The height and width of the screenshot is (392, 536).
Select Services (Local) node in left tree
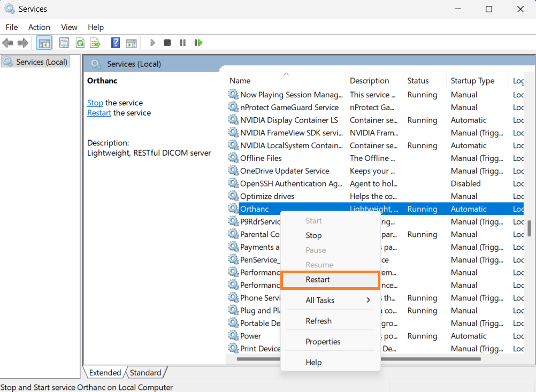35,62
